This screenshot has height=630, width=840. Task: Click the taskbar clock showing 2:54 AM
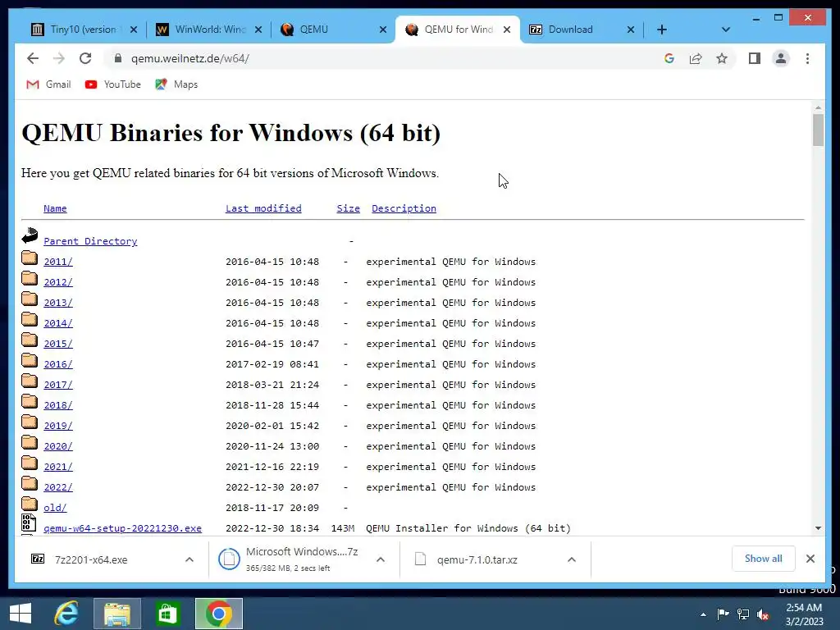(804, 614)
